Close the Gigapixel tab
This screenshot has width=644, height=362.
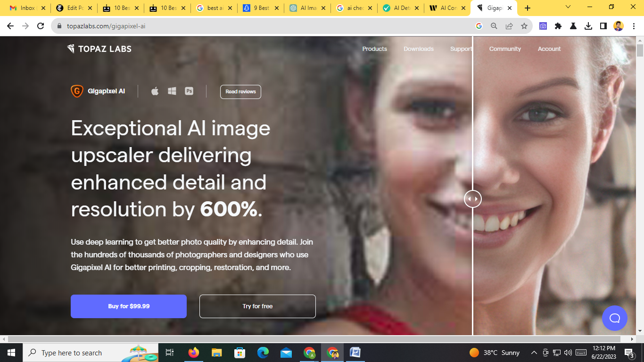tap(510, 8)
